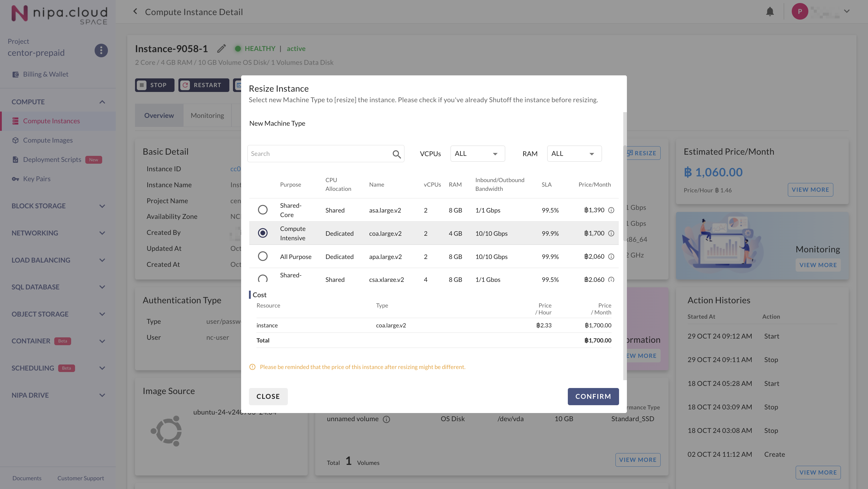Confirm the instance resize
The width and height of the screenshot is (868, 489).
click(593, 396)
